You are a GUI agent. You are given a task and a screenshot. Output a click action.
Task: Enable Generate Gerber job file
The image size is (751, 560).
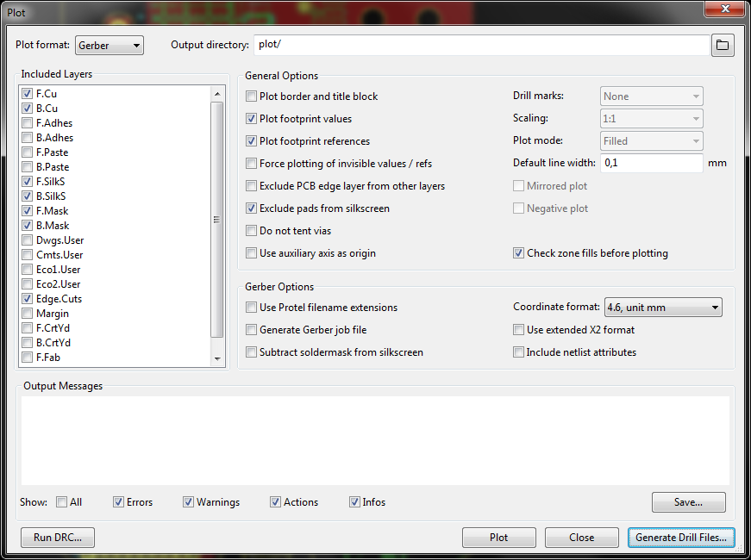pos(252,330)
